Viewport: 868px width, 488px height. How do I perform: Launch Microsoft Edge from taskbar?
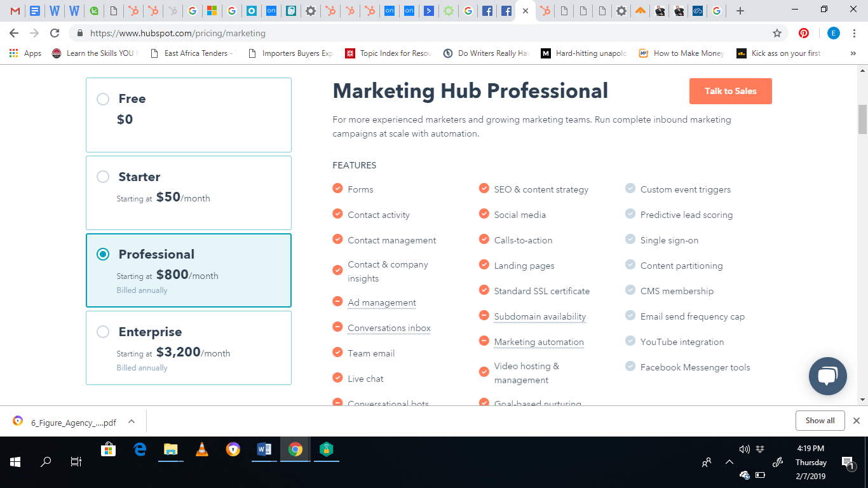[x=140, y=450]
